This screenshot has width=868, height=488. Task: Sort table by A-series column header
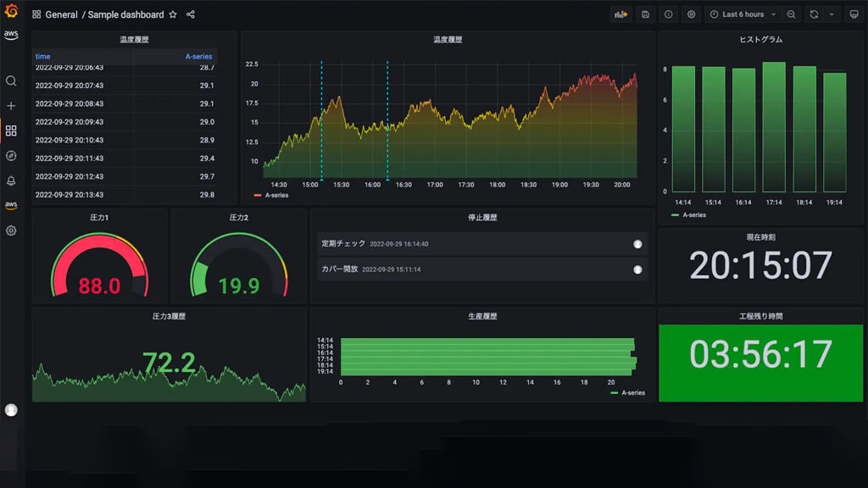point(198,57)
